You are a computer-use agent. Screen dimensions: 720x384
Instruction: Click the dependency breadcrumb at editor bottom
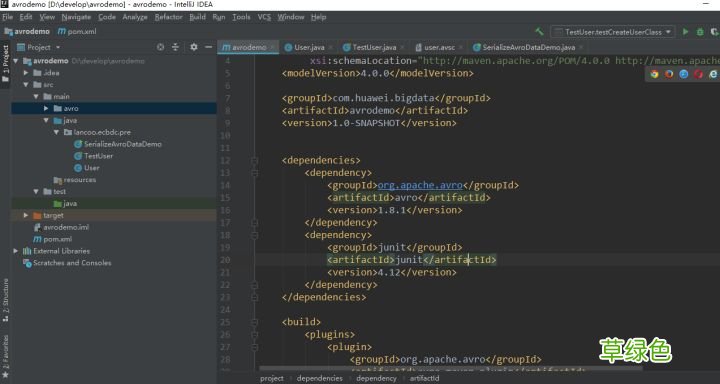tap(376, 378)
